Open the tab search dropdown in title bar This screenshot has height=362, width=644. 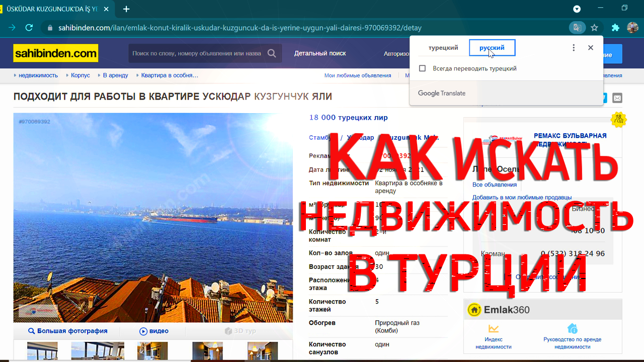[x=577, y=9]
